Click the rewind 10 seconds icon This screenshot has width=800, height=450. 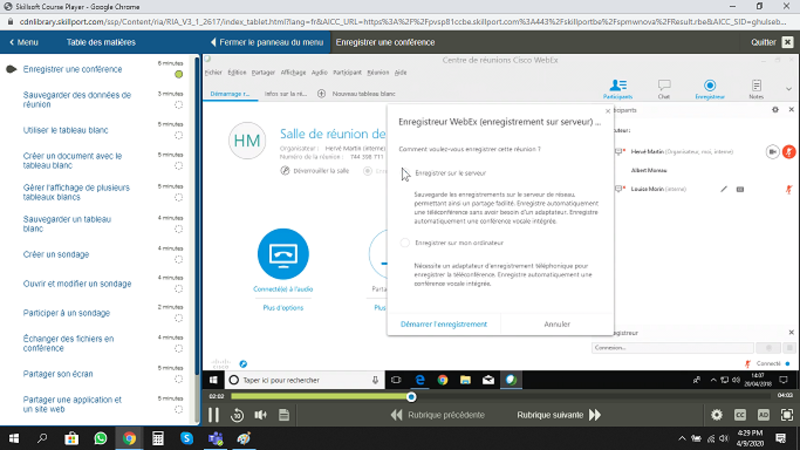pyautogui.click(x=237, y=415)
